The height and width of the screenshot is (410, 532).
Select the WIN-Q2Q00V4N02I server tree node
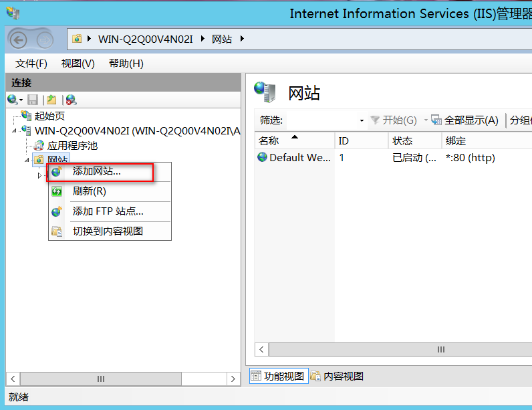click(x=138, y=130)
